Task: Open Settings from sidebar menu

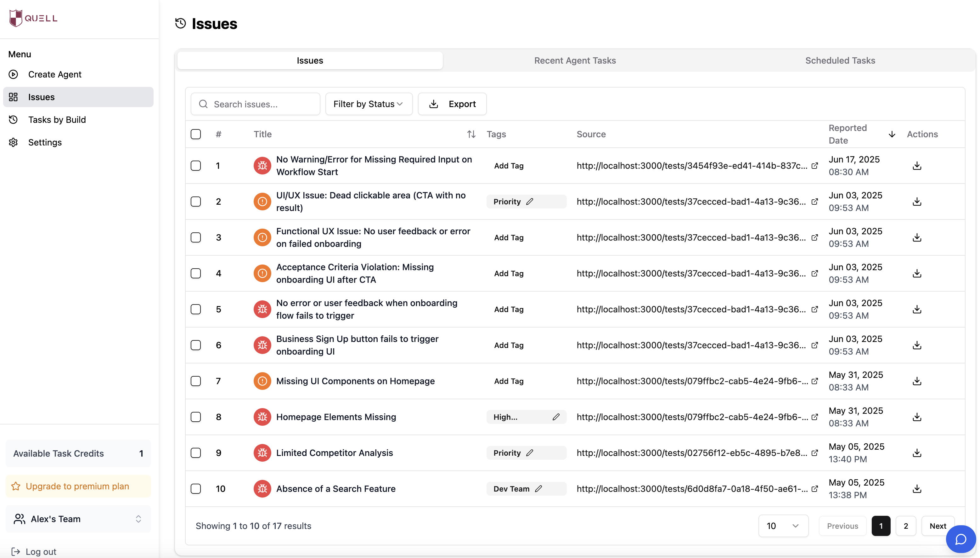Action: (x=78, y=142)
